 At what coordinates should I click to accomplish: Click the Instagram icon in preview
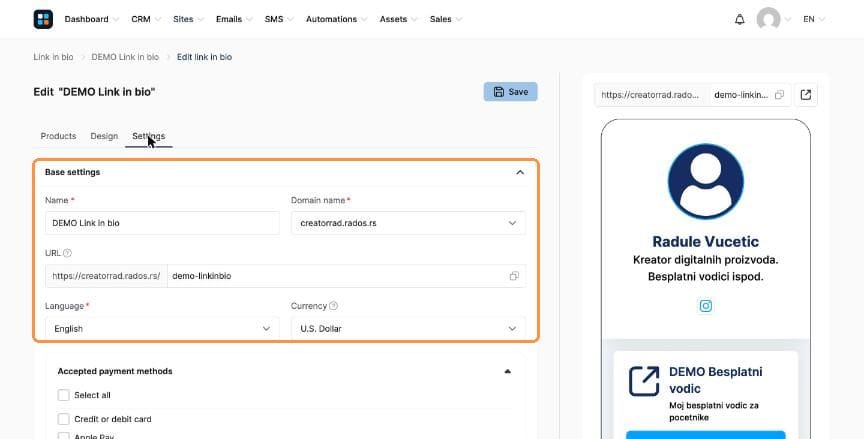(x=705, y=306)
